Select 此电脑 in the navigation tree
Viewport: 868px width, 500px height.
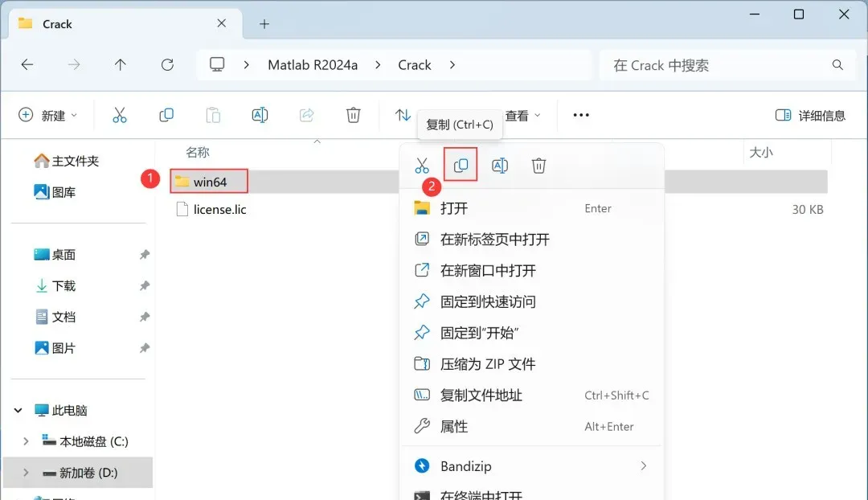[x=61, y=410]
